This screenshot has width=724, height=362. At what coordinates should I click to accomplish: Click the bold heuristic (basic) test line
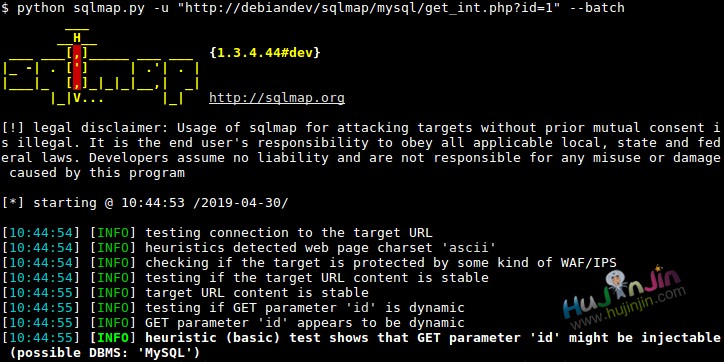pyautogui.click(x=362, y=338)
